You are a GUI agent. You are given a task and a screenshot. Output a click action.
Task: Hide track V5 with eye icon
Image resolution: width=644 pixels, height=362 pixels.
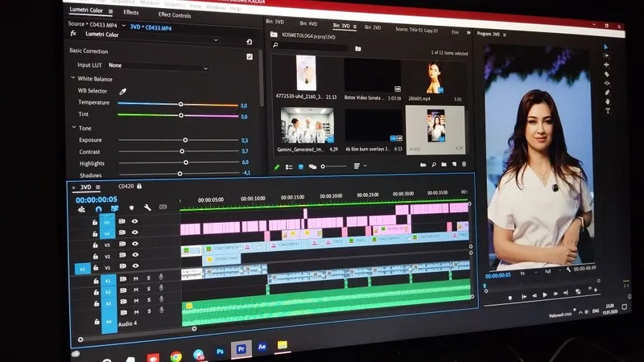[x=134, y=221]
